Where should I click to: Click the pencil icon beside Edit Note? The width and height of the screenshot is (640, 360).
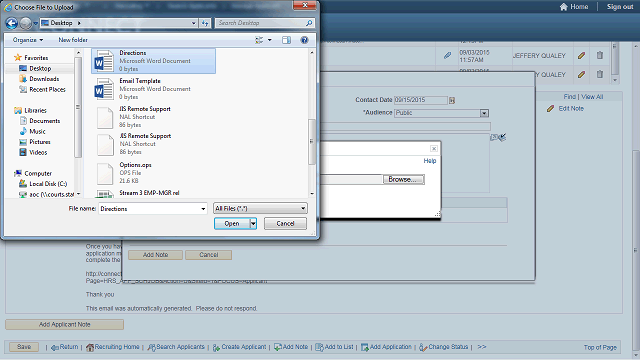551,109
